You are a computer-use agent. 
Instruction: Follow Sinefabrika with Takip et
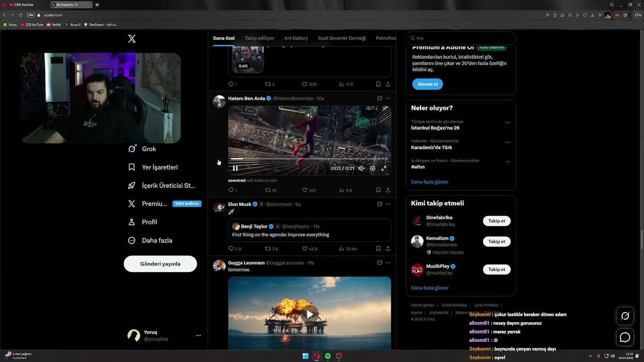497,221
